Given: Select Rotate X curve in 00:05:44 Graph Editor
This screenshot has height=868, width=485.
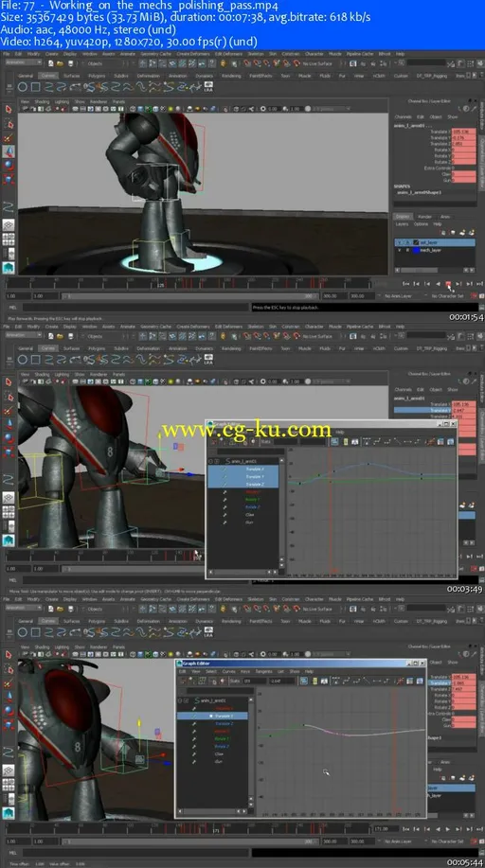Looking at the screenshot, I should click(x=222, y=732).
